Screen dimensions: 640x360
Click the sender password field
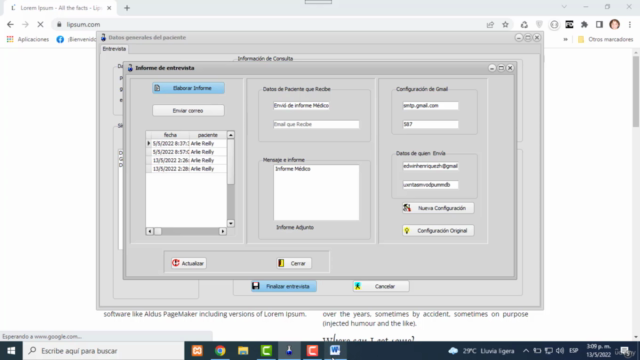click(x=430, y=185)
